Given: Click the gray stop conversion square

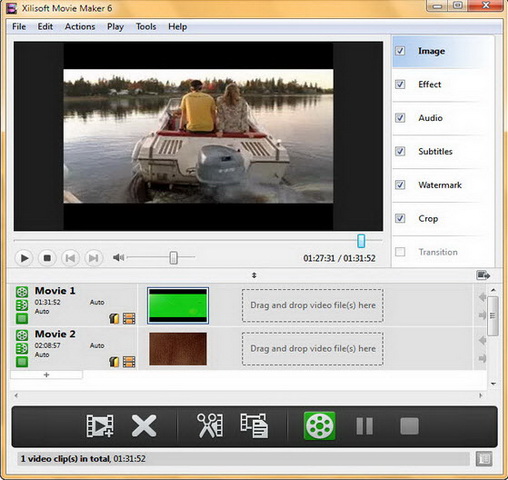Looking at the screenshot, I should (x=409, y=426).
